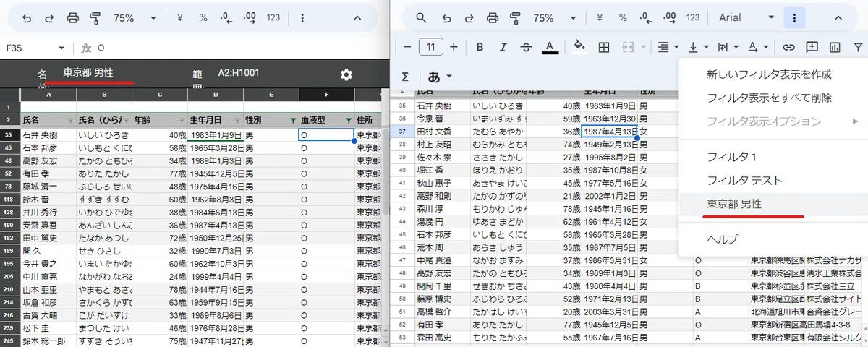Collapse the right window toolbar with the chevron
868x347 pixels.
(x=838, y=17)
